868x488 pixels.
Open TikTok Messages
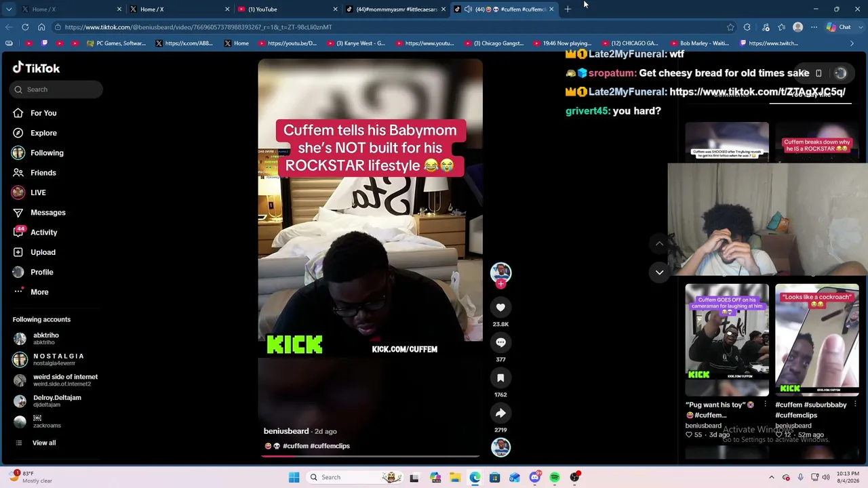click(x=48, y=213)
